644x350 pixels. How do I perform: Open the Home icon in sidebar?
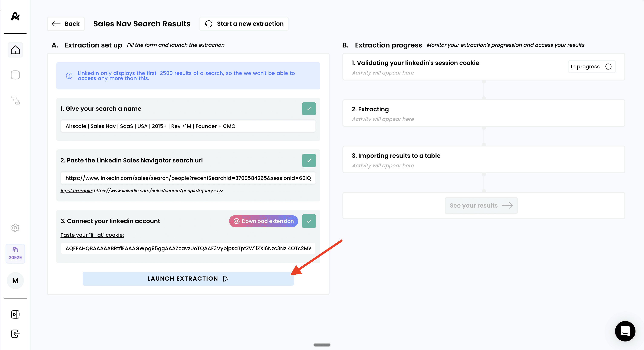coord(15,50)
